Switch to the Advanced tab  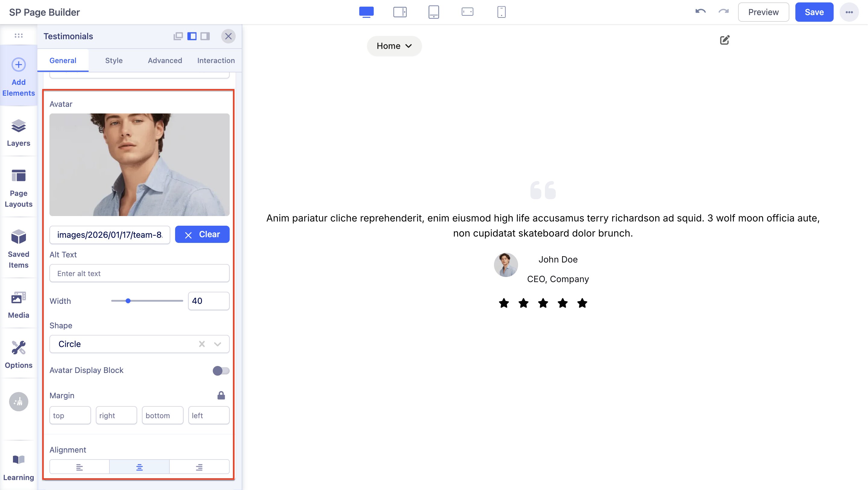coord(165,60)
